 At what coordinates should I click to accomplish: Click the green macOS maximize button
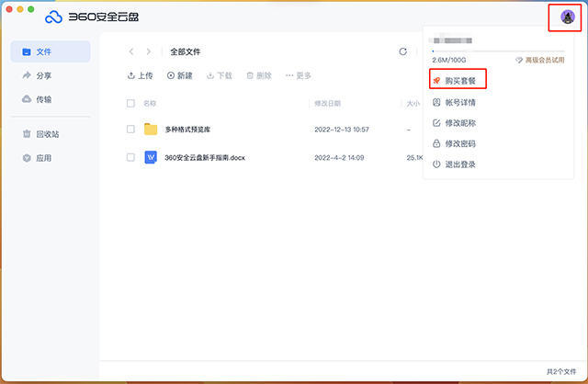point(31,9)
